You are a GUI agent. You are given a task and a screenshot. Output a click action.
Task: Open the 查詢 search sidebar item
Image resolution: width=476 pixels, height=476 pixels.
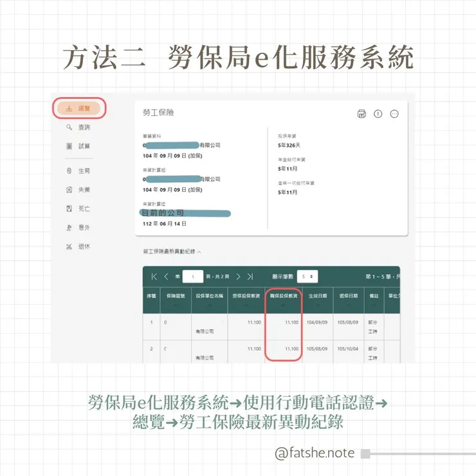78,127
